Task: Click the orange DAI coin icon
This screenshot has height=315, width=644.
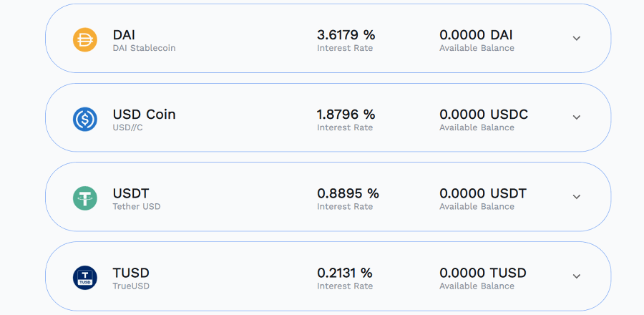Action: point(85,40)
